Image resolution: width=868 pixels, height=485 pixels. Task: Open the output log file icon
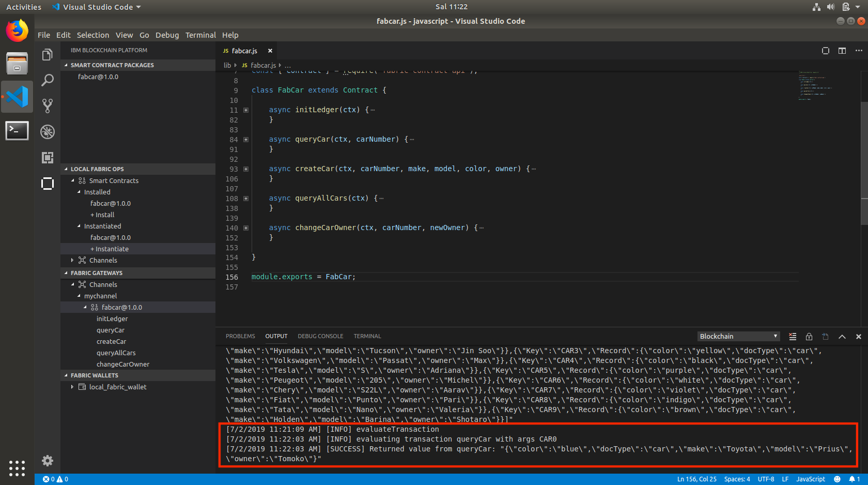[826, 337]
